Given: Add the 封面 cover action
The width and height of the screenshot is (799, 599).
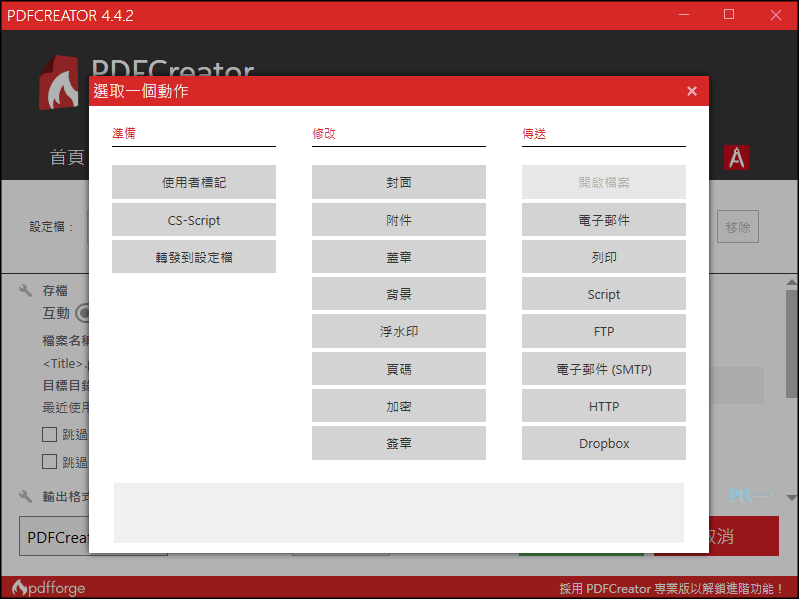Looking at the screenshot, I should 398,182.
